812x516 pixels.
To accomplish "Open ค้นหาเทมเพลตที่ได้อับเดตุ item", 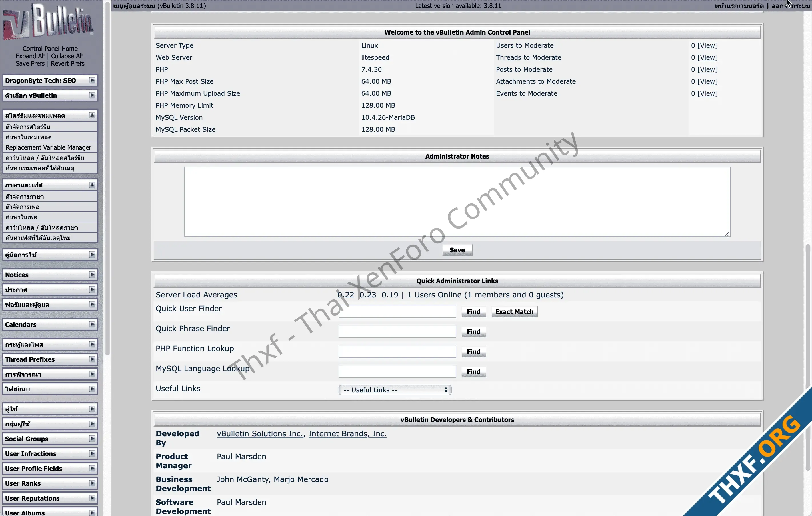I will (x=50, y=168).
